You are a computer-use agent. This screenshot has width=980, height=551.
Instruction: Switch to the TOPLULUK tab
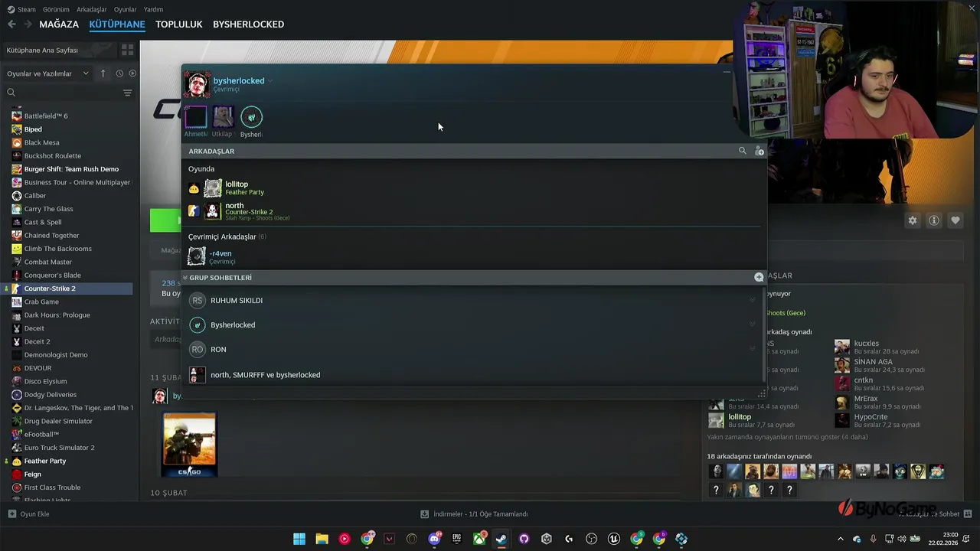click(179, 24)
